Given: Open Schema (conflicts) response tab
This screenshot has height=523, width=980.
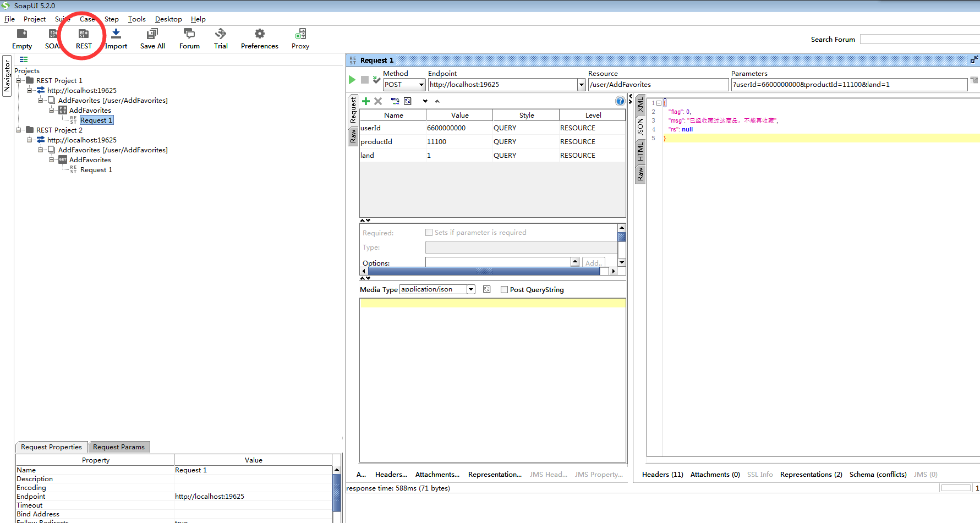Looking at the screenshot, I should click(878, 475).
